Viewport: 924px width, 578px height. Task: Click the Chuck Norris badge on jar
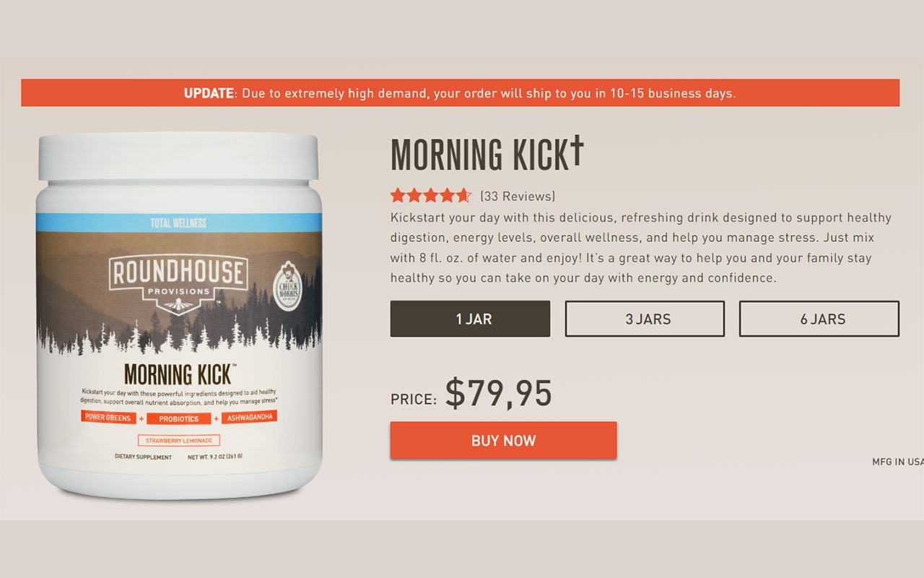tap(288, 286)
